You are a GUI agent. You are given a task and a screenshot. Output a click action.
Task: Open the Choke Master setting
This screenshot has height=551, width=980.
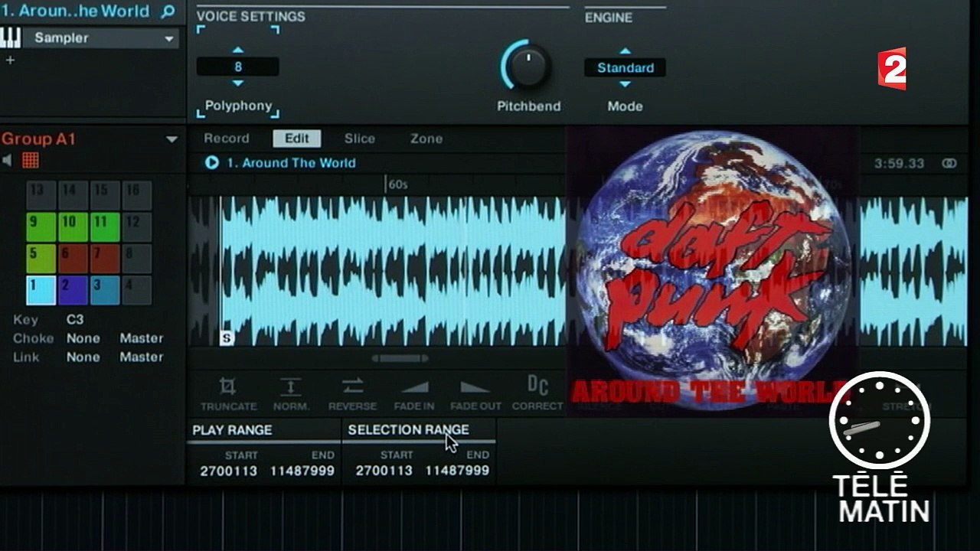tap(142, 338)
